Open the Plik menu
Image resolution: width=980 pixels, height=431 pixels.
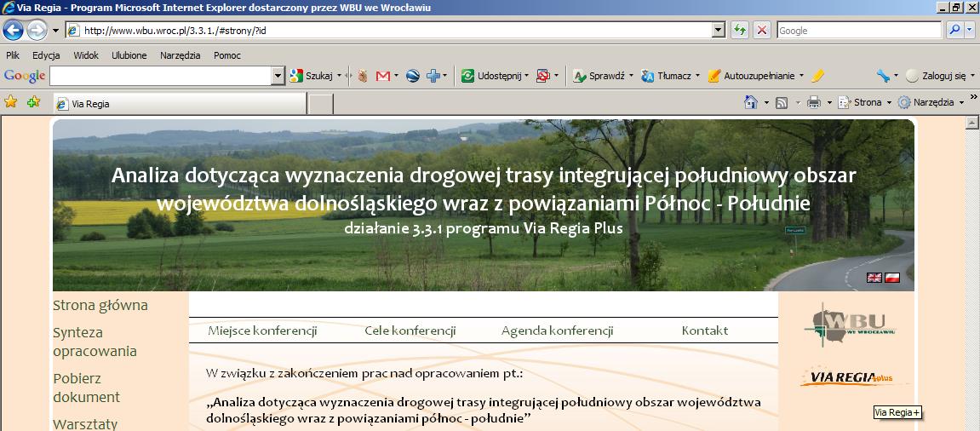[13, 55]
